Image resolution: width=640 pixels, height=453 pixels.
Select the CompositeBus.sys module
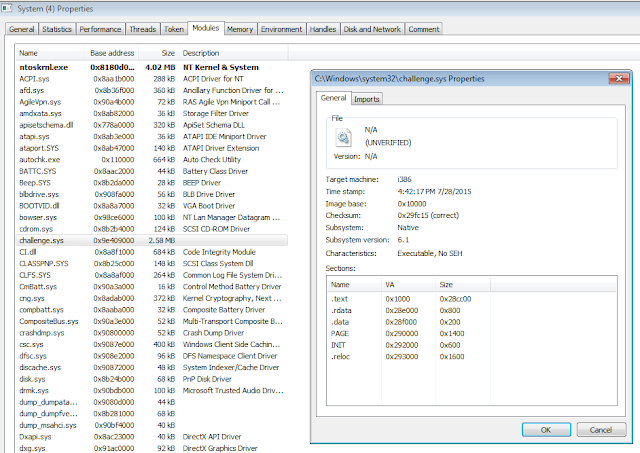[152, 321]
